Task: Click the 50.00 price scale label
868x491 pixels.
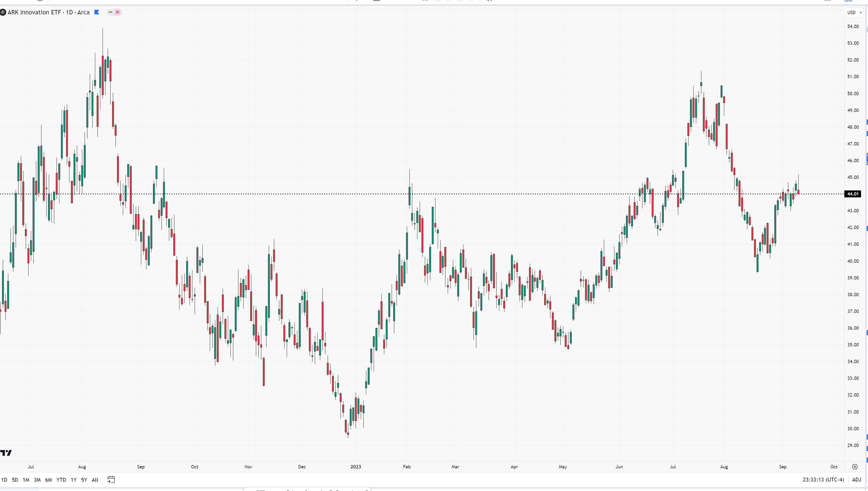Action: (x=853, y=93)
